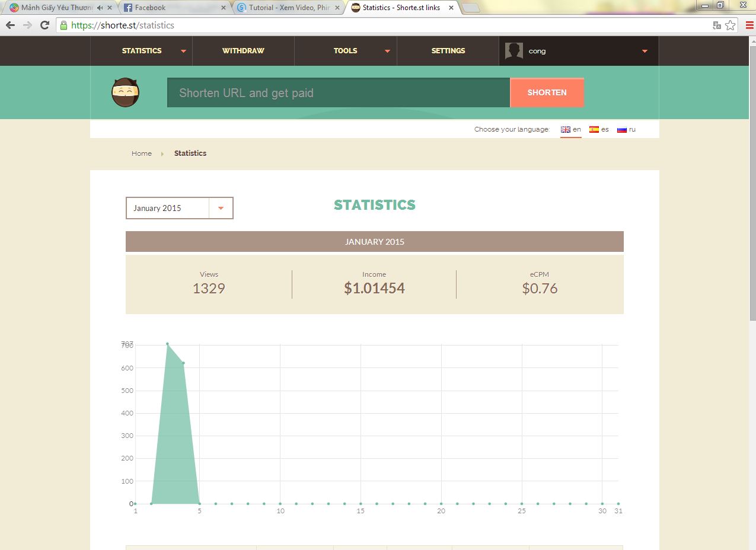This screenshot has width=756, height=550.
Task: Select ru language link
Action: click(632, 129)
